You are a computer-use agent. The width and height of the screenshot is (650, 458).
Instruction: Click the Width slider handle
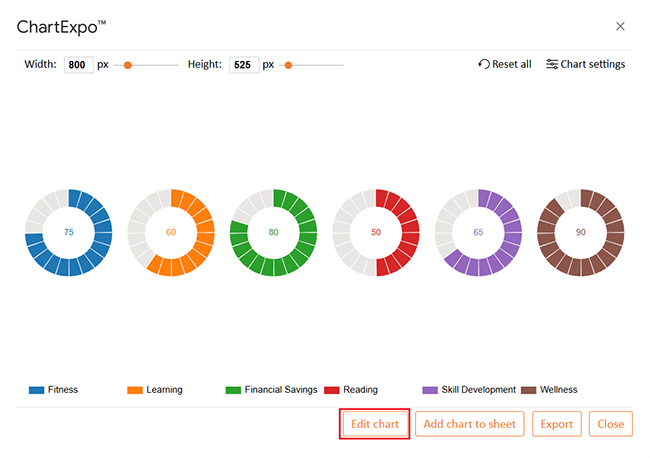click(128, 65)
